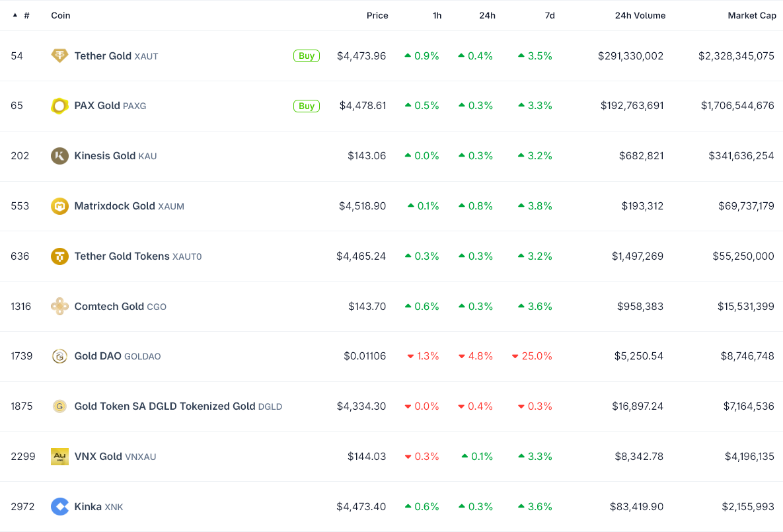Select the Tether Gold coin logo
This screenshot has width=783, height=532.
[59, 56]
